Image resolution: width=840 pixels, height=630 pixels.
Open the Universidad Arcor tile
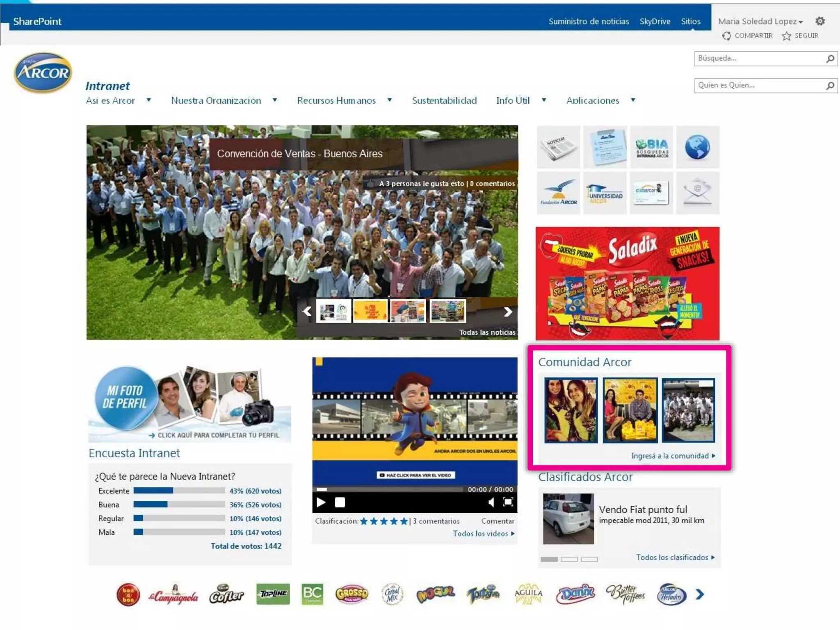point(605,193)
